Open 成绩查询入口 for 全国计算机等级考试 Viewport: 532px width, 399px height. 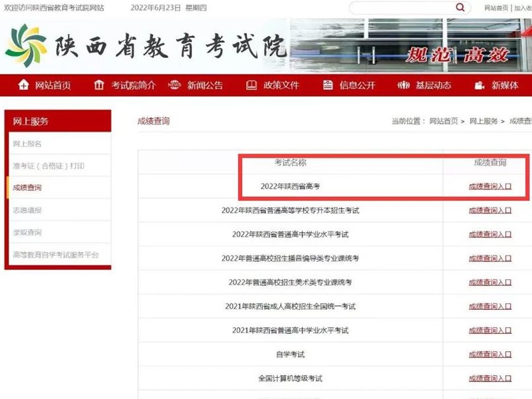tap(490, 378)
